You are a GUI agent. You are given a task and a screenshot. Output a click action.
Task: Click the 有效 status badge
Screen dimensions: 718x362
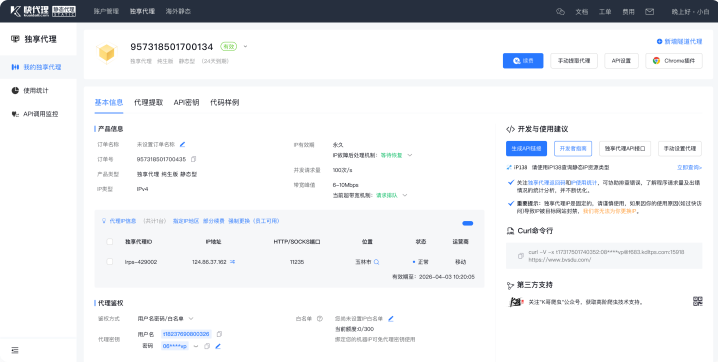(228, 47)
